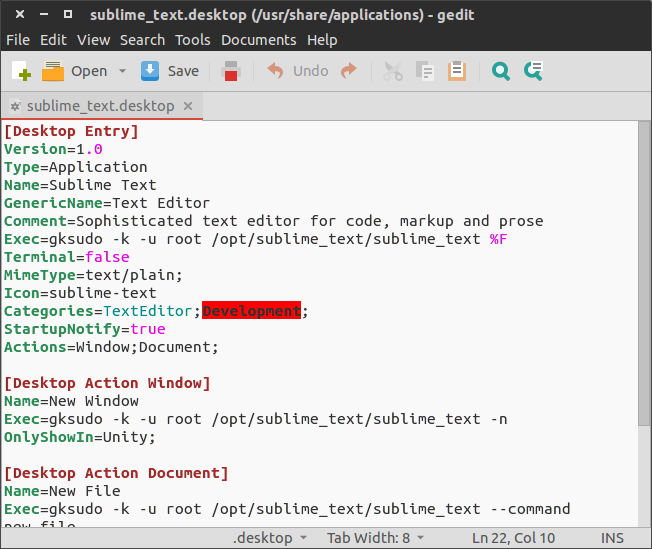Click the Name=Sublime Text line
This screenshot has width=652, height=549.
click(80, 185)
